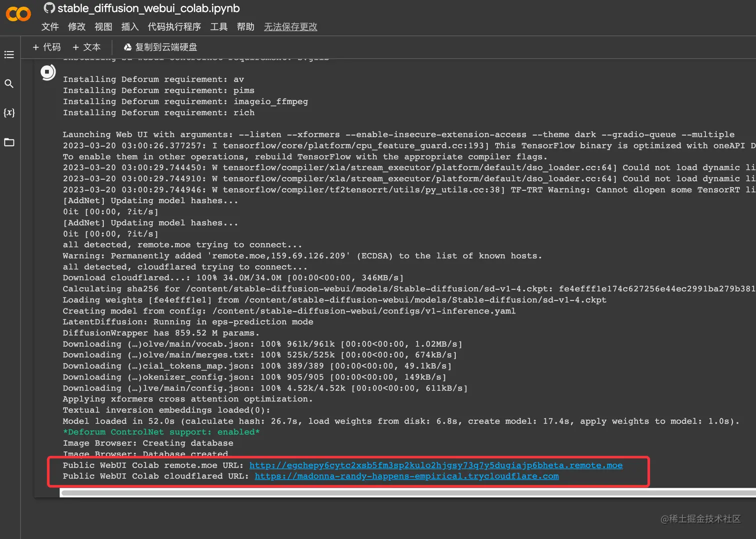Screen dimensions: 756x539
Task: Click 'Installing Deforum requirement: av' line
Action: point(153,79)
